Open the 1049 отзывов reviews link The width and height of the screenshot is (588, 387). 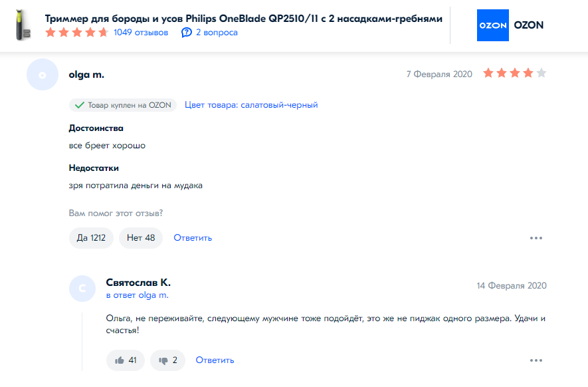click(x=141, y=33)
